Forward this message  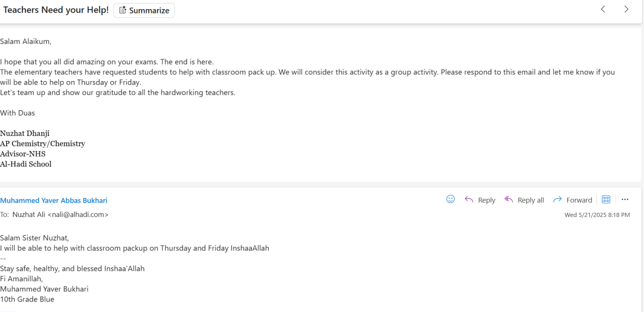click(x=573, y=200)
